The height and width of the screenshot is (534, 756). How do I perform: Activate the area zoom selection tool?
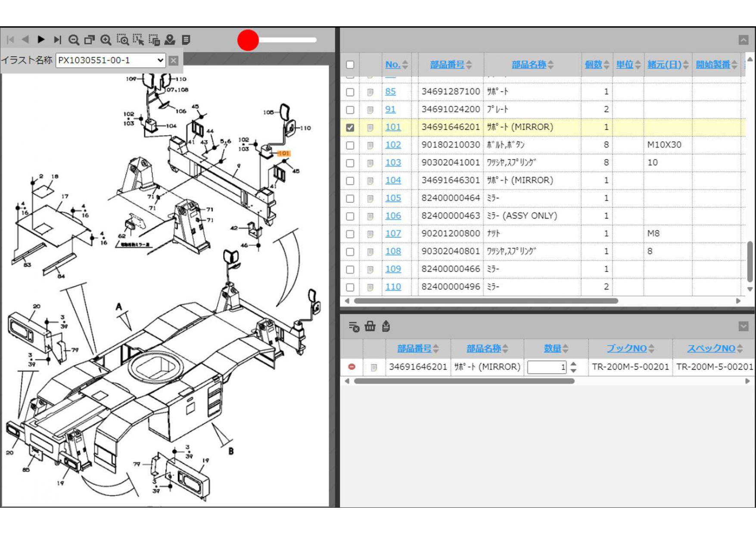122,40
